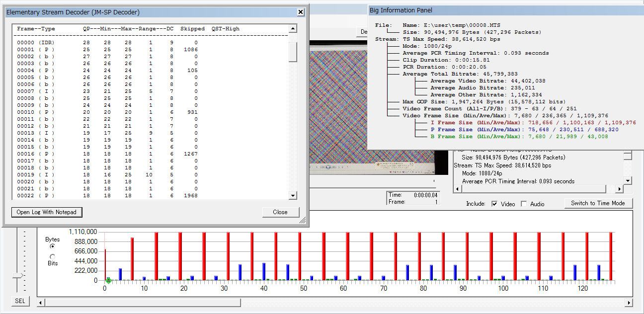Screen dimensions: 644x314
Task: Uncheck the Video include checkbox
Action: (x=494, y=204)
